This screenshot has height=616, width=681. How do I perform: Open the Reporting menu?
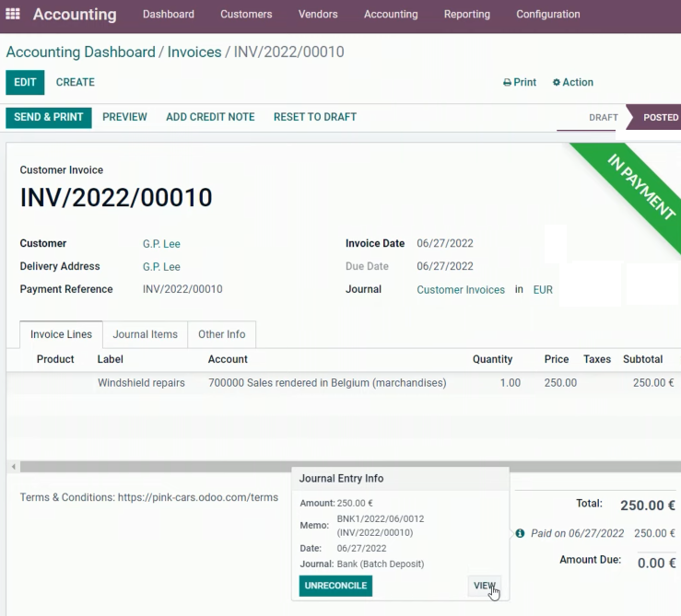point(467,14)
